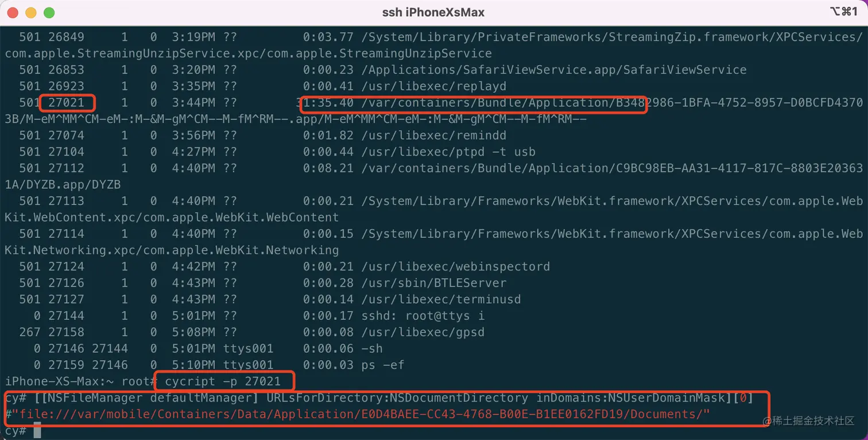Click the DYZB.app/DYZB text line
868x440 pixels.
63,185
